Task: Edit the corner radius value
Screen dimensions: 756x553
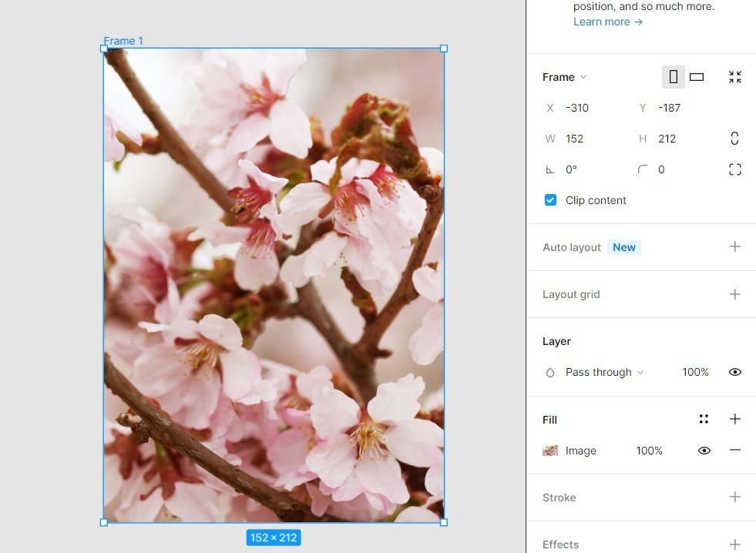Action: pos(661,169)
